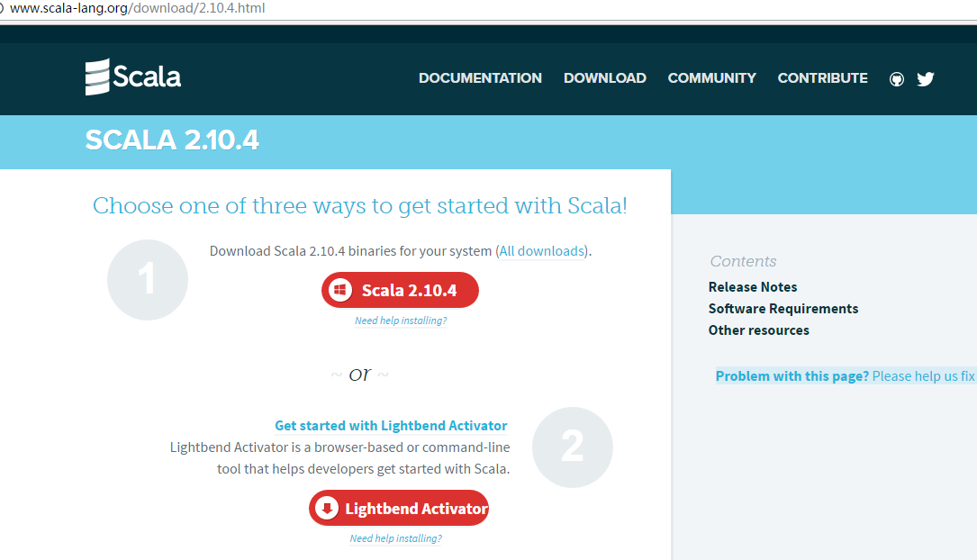Jump to Other resources in Contents
The height and width of the screenshot is (560, 977).
[759, 330]
